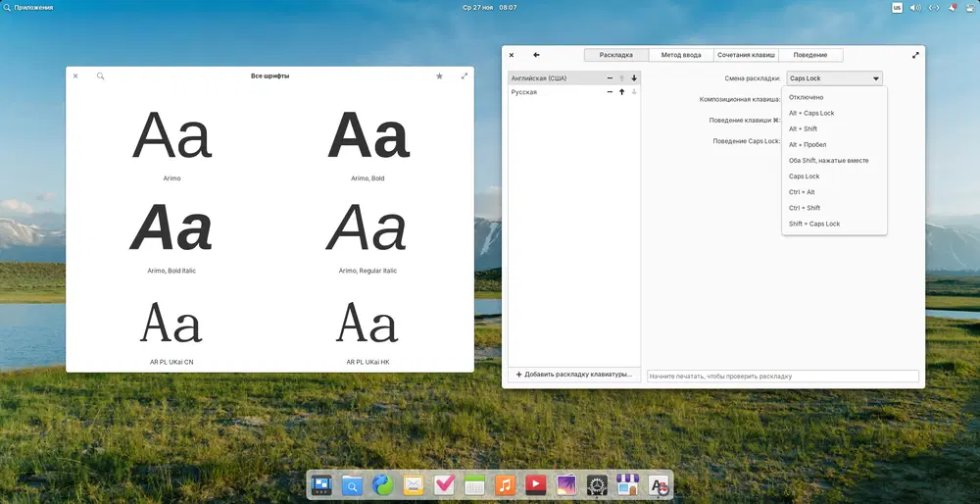Go back with the keyboard settings arrow
Viewport: 980px width, 504px height.
tap(536, 55)
